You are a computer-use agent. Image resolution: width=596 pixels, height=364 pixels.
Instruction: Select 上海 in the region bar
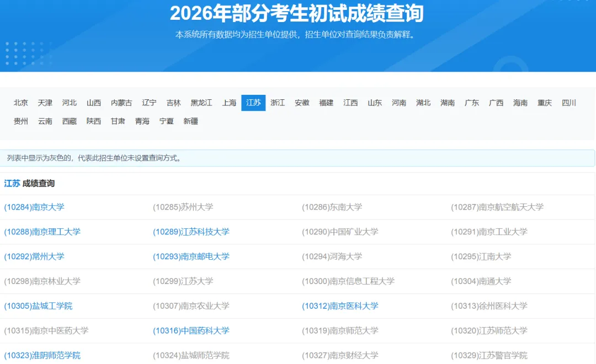(229, 103)
